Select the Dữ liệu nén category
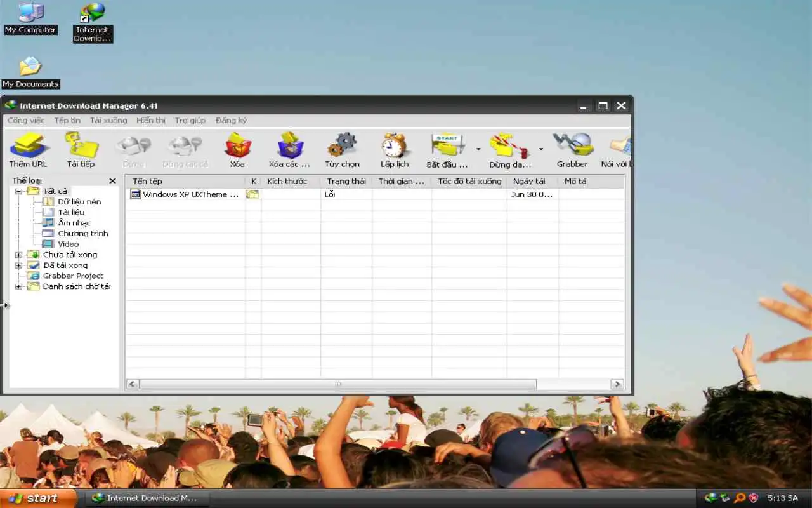The image size is (812, 508). [x=72, y=201]
